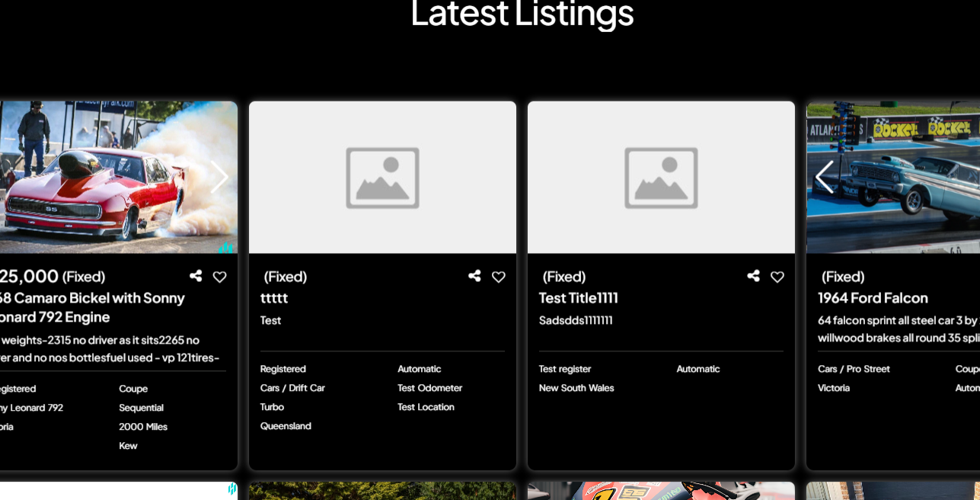This screenshot has width=980, height=500.
Task: Show next photo of the Camaro listing
Action: coord(219,177)
